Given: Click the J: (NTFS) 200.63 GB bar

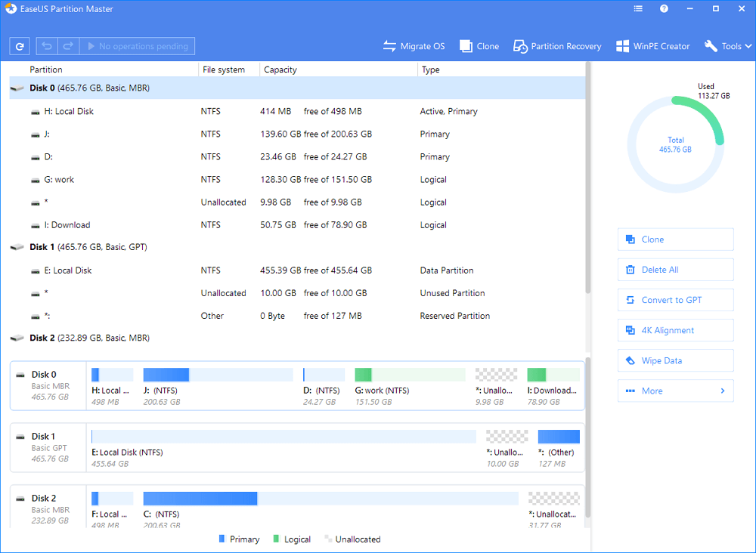Looking at the screenshot, I should pos(218,375).
